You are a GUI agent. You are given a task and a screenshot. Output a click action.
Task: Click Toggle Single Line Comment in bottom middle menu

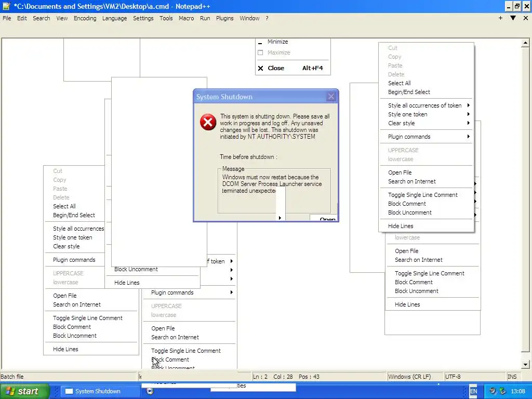186,351
